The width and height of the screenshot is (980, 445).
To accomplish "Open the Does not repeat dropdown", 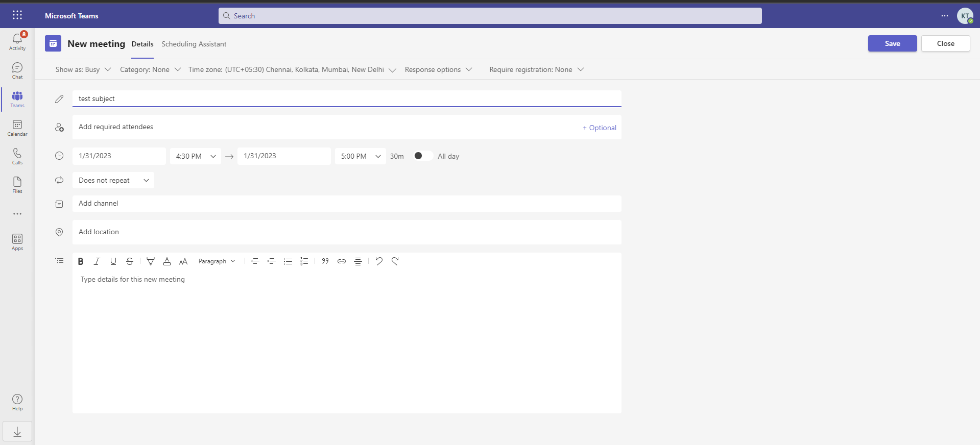I will click(113, 180).
